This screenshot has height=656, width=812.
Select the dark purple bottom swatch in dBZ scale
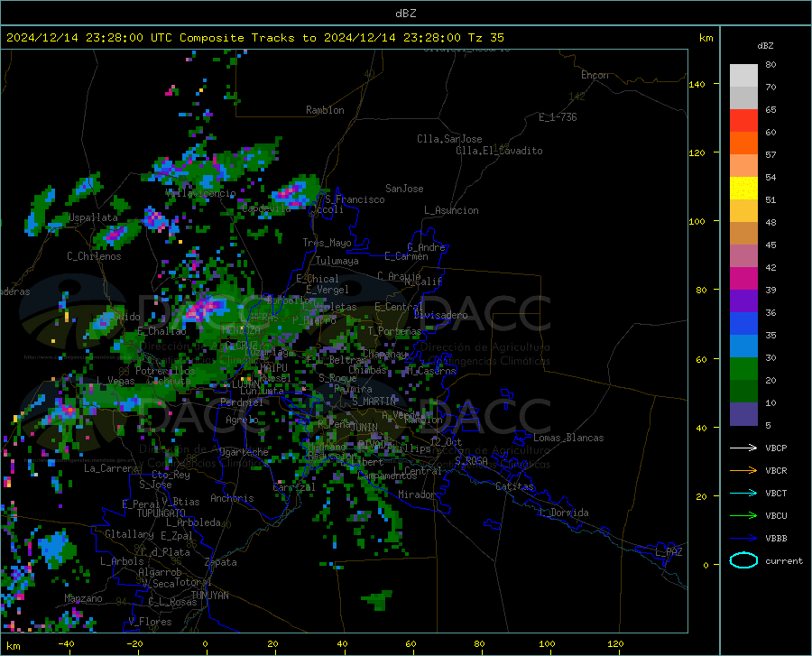[x=743, y=414]
